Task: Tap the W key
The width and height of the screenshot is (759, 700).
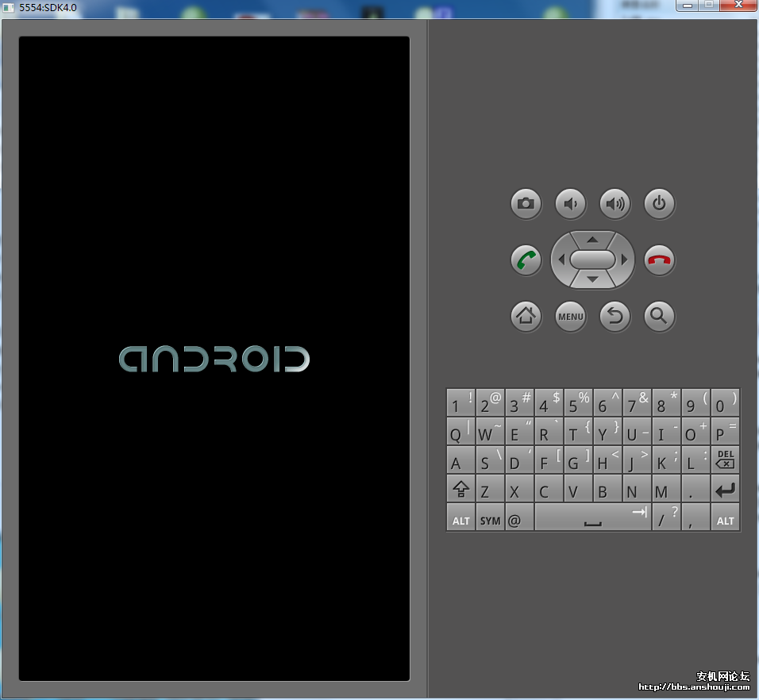Action: [491, 431]
